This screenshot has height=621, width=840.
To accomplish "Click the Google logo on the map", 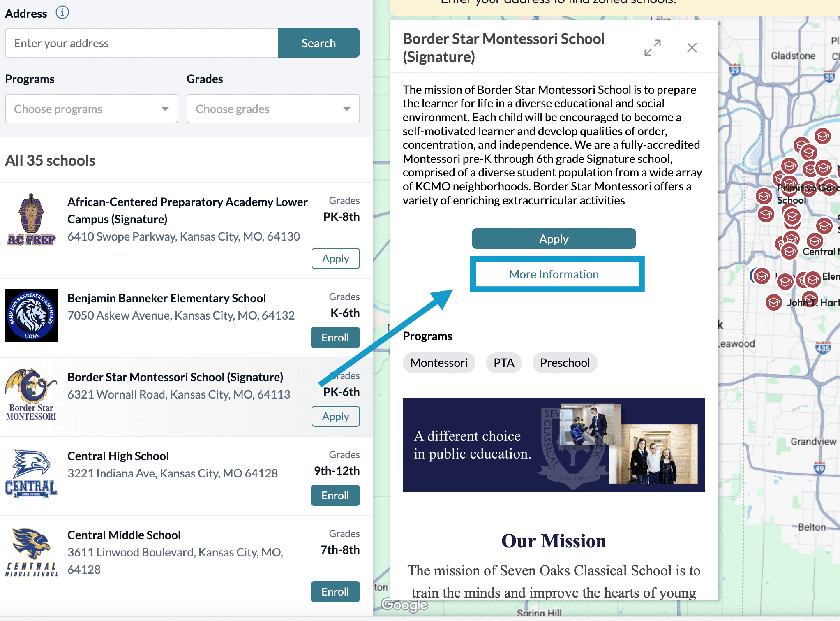I will 404,605.
